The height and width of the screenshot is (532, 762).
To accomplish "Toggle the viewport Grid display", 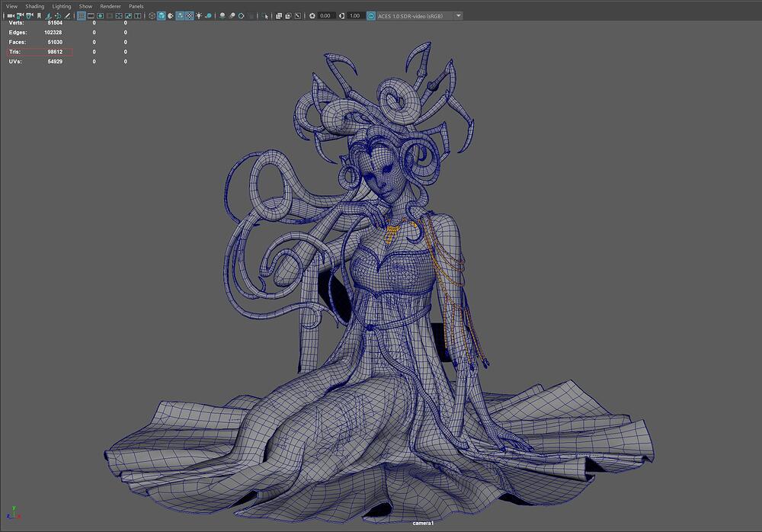I will click(x=82, y=15).
